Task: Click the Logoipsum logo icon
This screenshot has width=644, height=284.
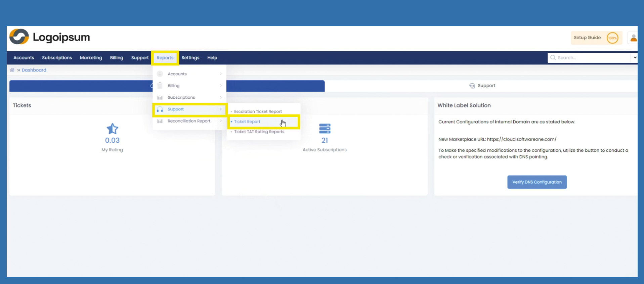Action: coord(19,37)
